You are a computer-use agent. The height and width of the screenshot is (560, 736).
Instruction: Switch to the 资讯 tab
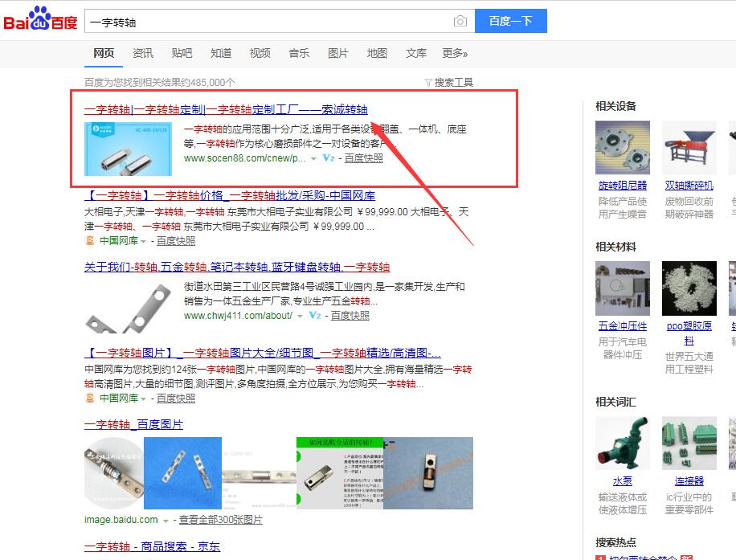(x=143, y=53)
